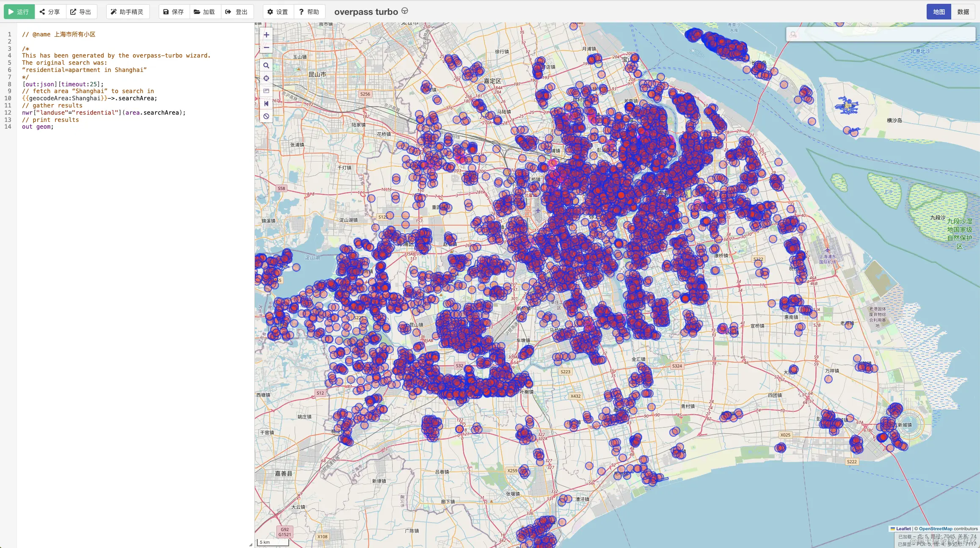Viewport: 980px width, 548px height.
Task: Open the OpenStreetMap contributors link
Action: click(936, 529)
